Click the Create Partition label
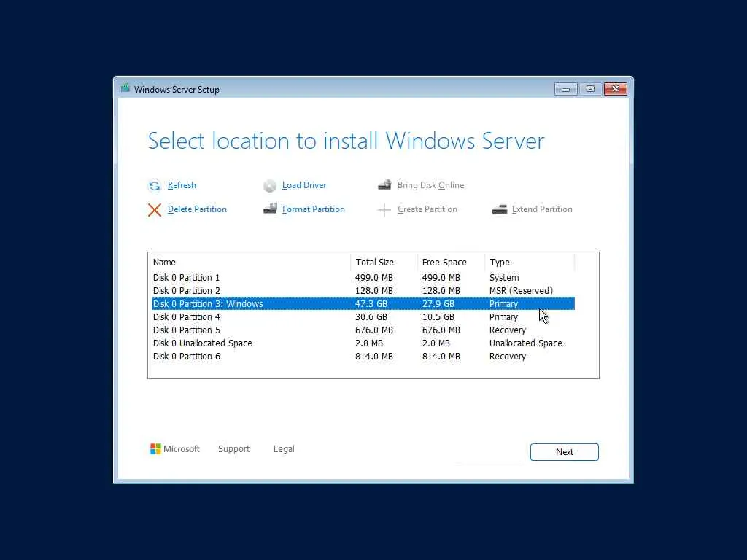 coord(427,209)
